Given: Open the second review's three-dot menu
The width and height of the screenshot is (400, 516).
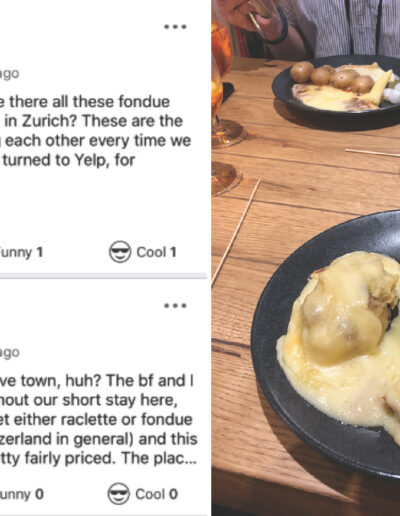Looking at the screenshot, I should tap(175, 306).
